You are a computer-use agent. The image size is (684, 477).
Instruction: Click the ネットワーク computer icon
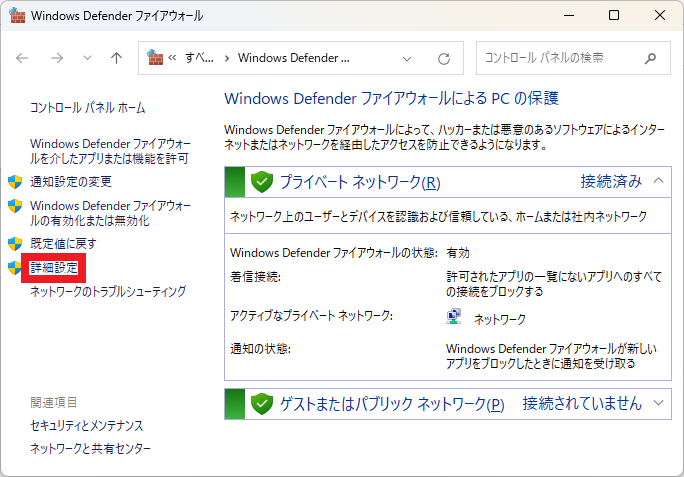click(454, 316)
